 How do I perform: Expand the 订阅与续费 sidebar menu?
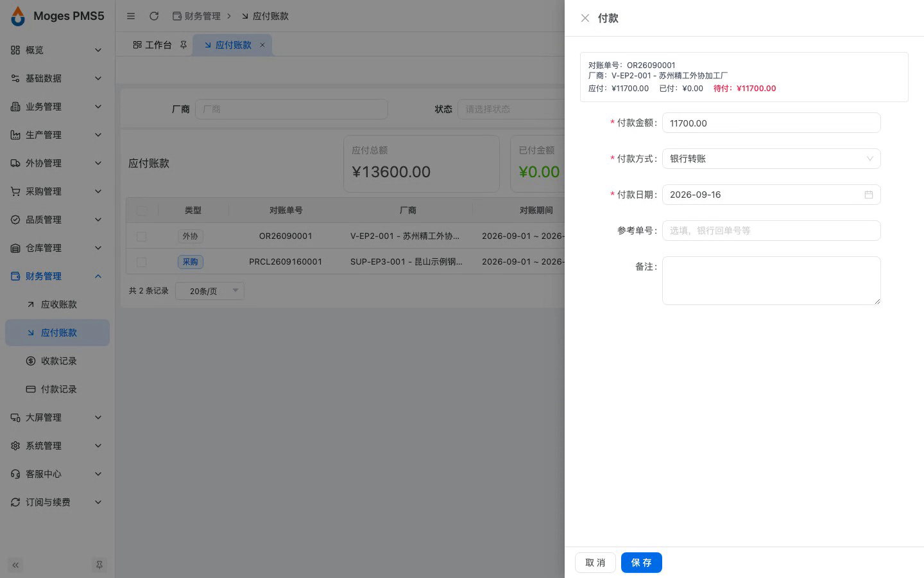click(57, 502)
